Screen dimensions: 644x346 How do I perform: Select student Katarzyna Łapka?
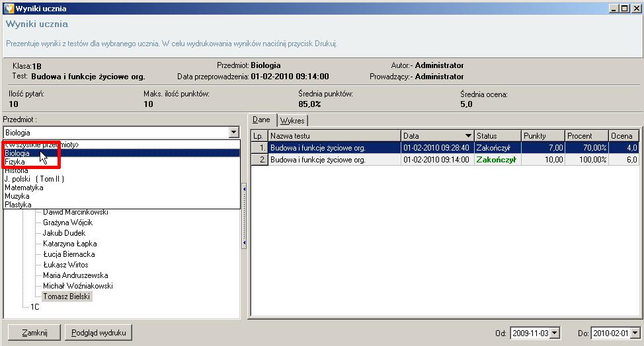[70, 244]
